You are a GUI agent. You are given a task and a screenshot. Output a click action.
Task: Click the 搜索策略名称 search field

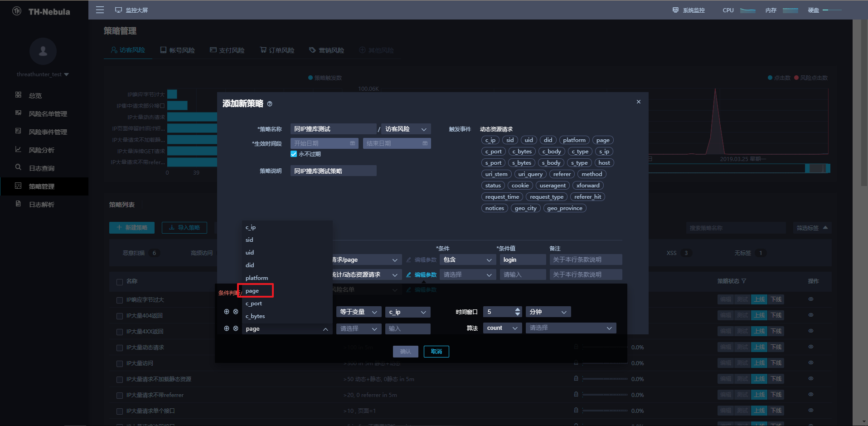pos(736,228)
